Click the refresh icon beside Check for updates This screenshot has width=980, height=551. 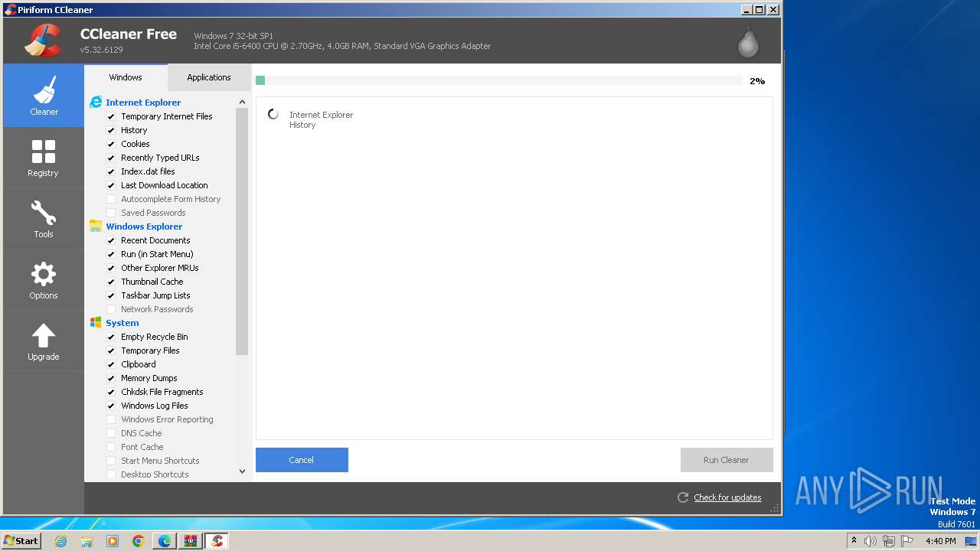(x=683, y=497)
